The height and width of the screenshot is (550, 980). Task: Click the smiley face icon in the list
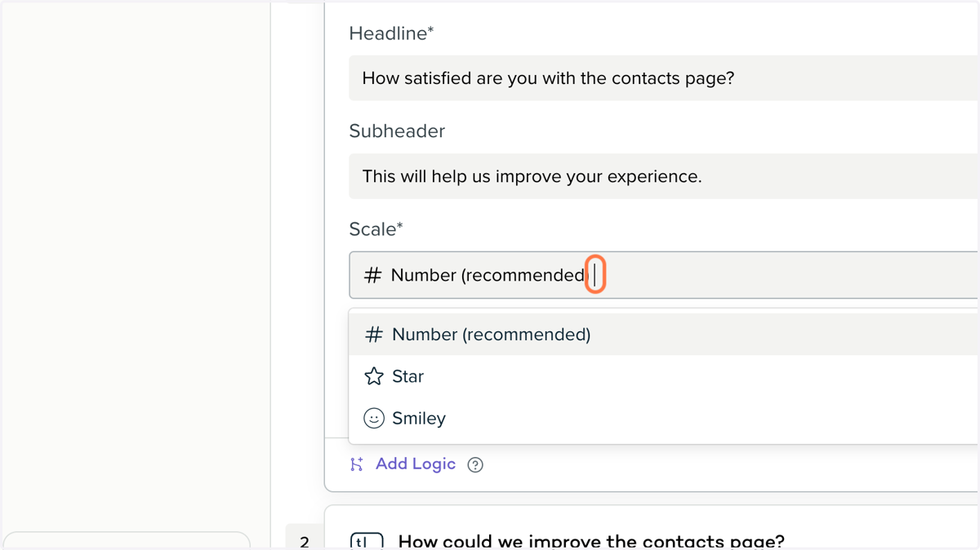374,418
